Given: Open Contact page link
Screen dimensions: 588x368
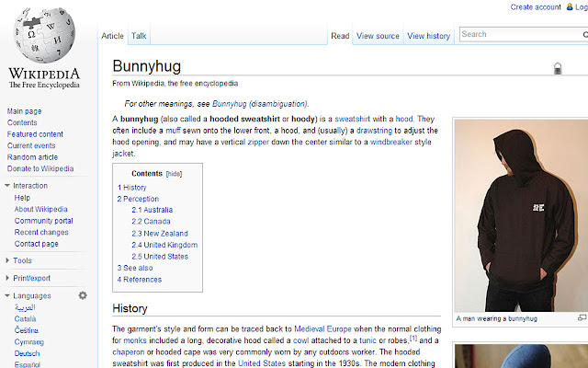Looking at the screenshot, I should 37,244.
